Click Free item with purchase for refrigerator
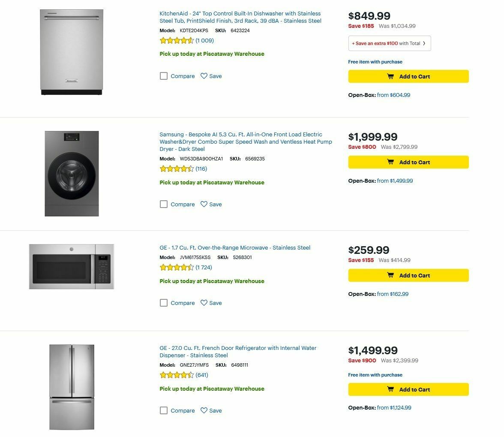The height and width of the screenshot is (437, 504). point(375,375)
